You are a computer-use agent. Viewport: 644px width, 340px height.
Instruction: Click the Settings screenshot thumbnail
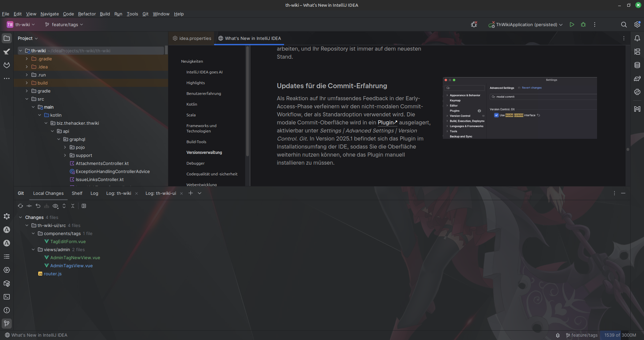click(520, 108)
